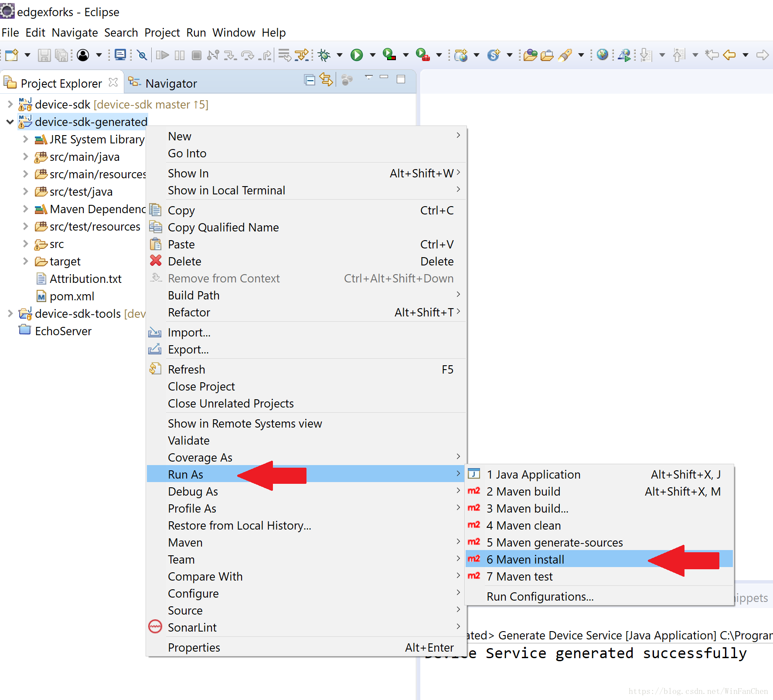The height and width of the screenshot is (700, 773).
Task: Click the Terminate debug icon
Action: click(197, 55)
